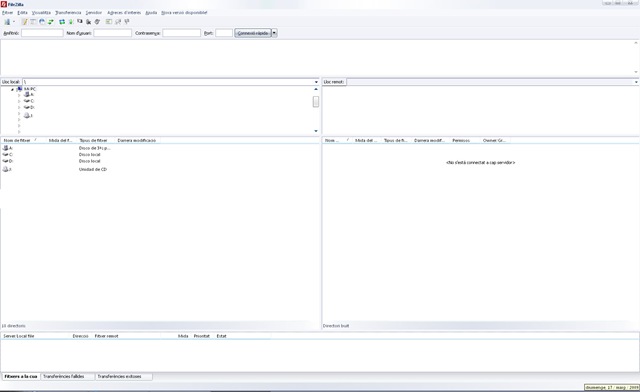
Task: Toggle synchronized browsing icon
Action: coord(127,22)
